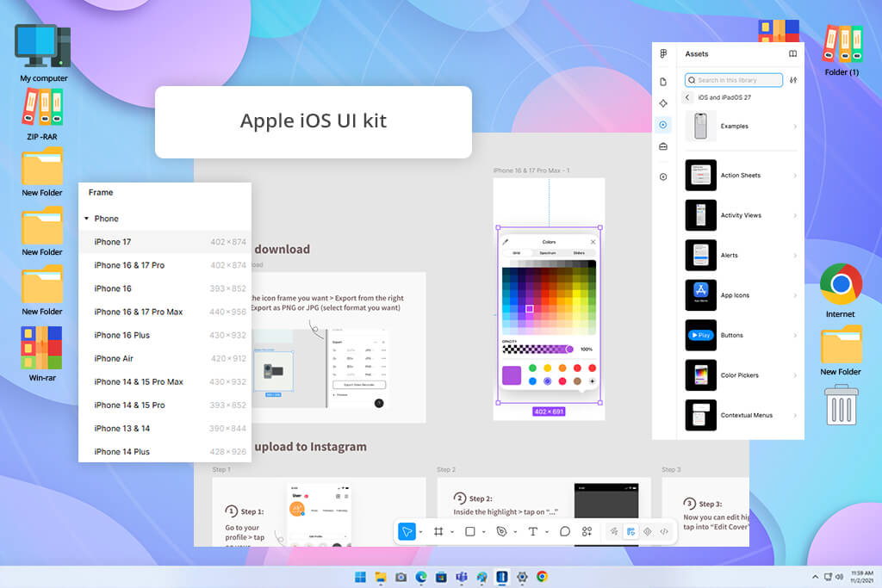The height and width of the screenshot is (588, 882).
Task: Open the Contextual Menus asset category
Action: point(742,415)
